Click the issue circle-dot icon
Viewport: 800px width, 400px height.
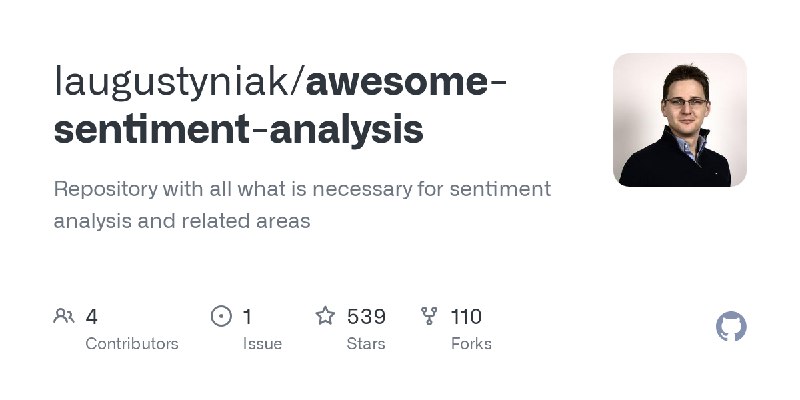221,316
